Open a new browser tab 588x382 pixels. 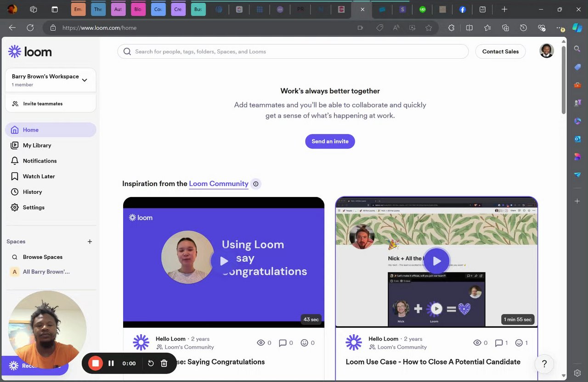click(x=504, y=9)
